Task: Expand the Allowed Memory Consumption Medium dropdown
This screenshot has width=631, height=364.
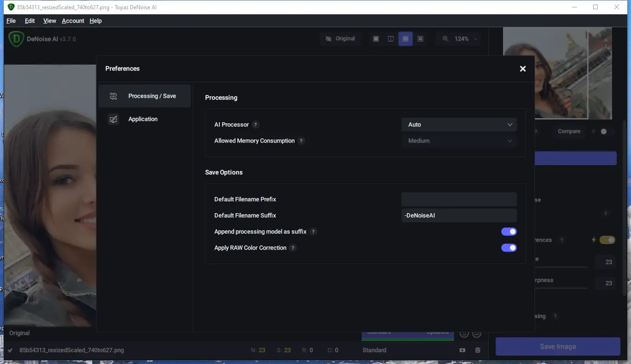Action: coord(459,141)
